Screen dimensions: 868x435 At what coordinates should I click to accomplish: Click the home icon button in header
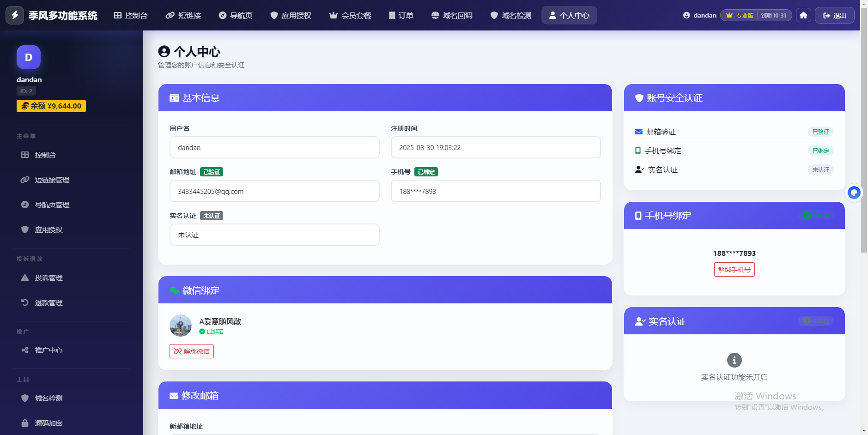tap(803, 15)
